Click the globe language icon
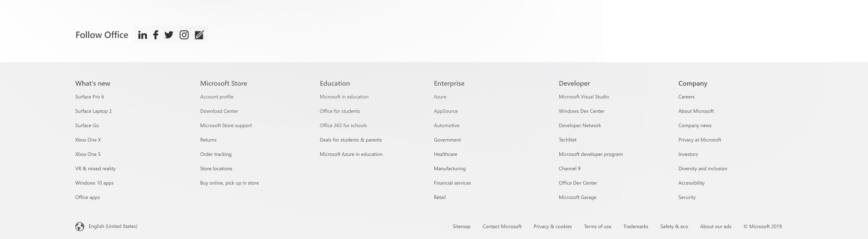Viewport: 868px width, 239px height. [x=80, y=227]
